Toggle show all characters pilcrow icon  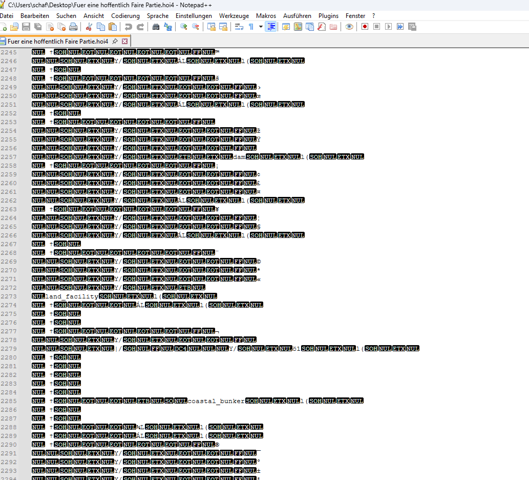tap(251, 27)
